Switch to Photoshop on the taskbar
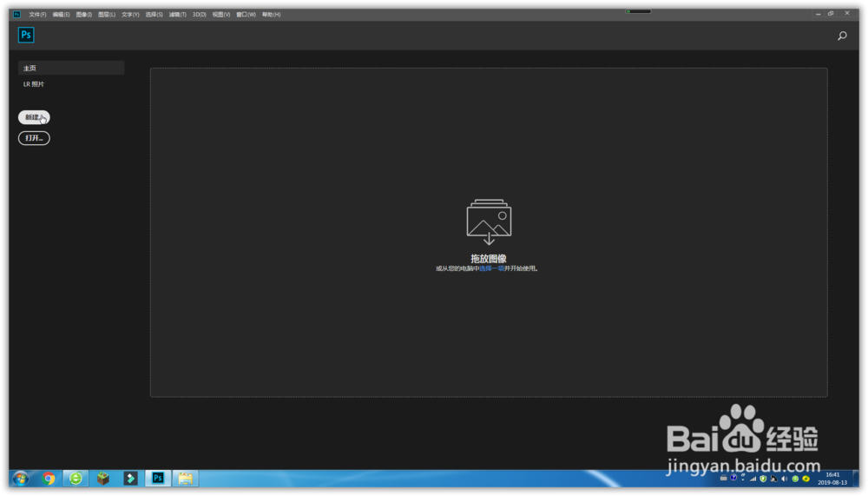Viewport: 868px width, 496px height. (x=158, y=478)
